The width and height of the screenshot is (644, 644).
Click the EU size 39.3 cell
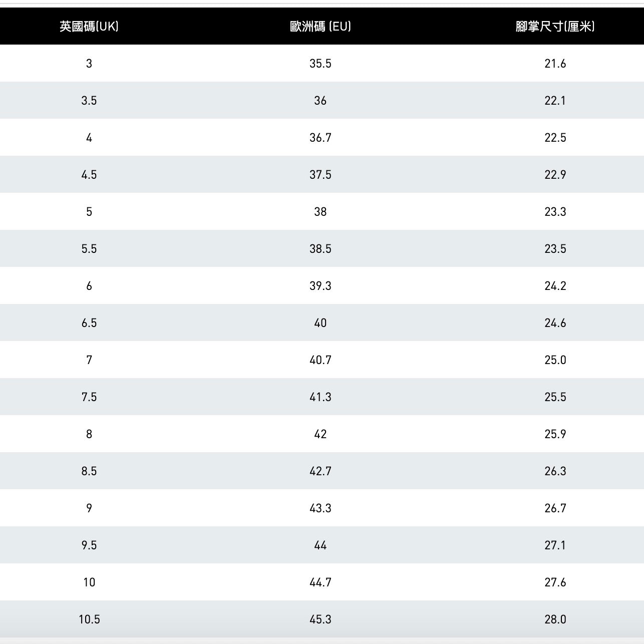pyautogui.click(x=320, y=286)
